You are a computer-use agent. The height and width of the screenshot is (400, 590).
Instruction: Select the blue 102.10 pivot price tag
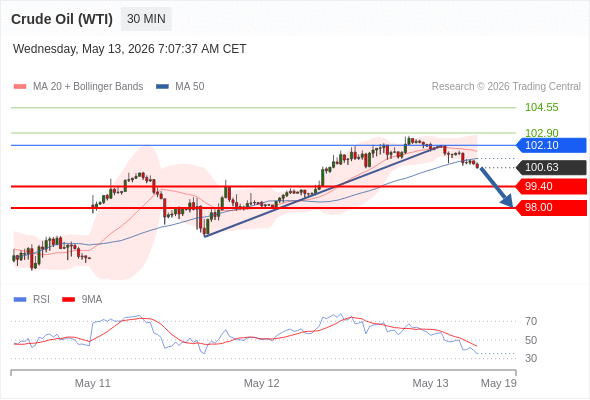[x=551, y=145]
